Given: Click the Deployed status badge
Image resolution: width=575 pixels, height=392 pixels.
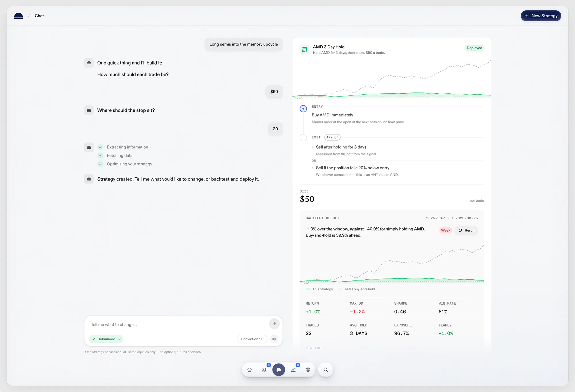Looking at the screenshot, I should 474,48.
